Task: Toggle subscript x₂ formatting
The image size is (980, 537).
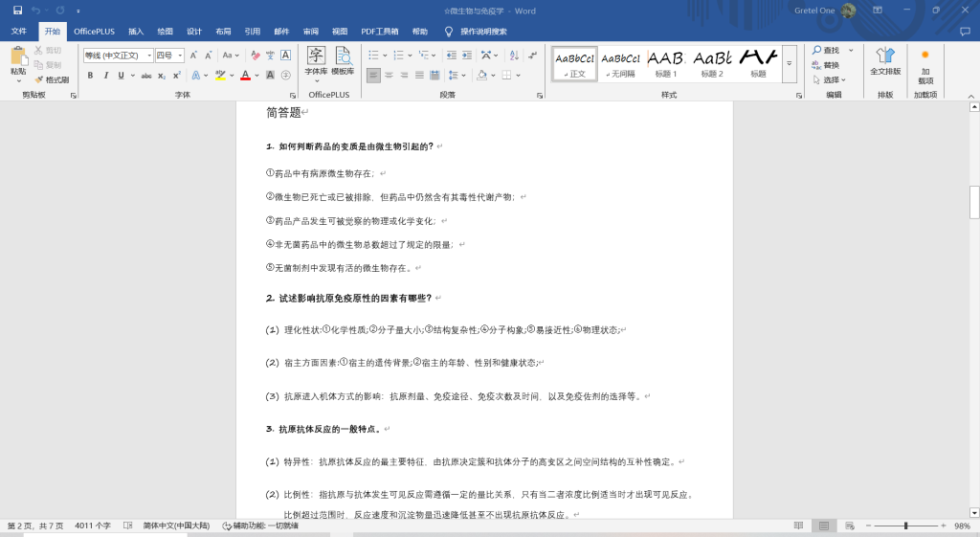Action: (161, 75)
